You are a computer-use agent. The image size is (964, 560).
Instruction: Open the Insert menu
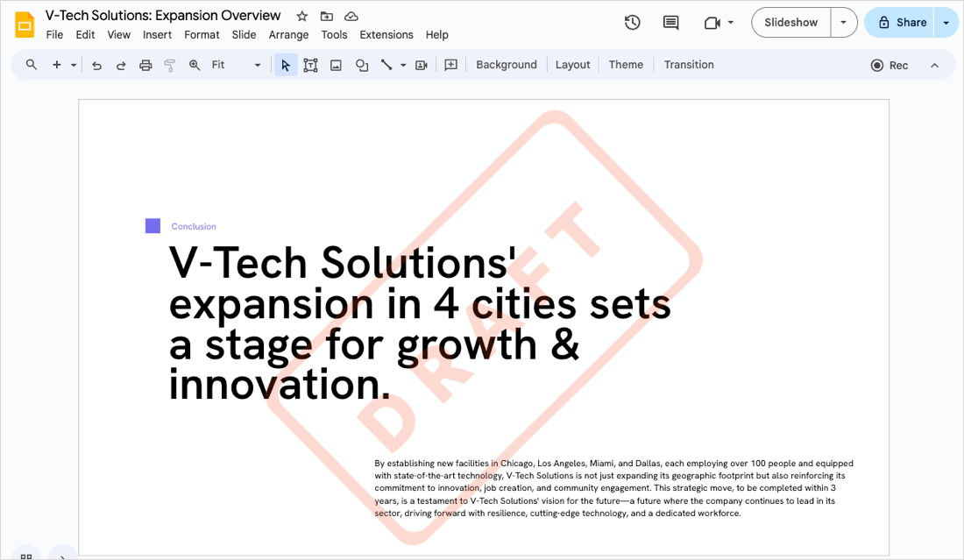tap(158, 34)
